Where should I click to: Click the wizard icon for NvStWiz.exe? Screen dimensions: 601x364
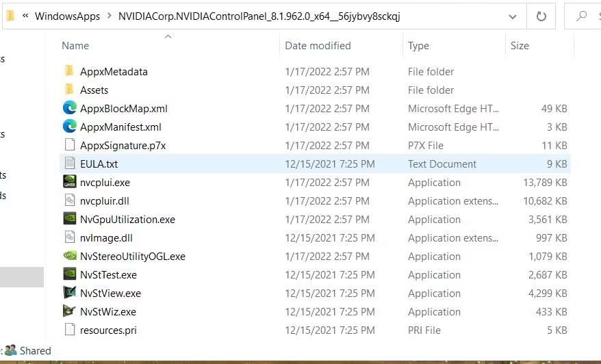pyautogui.click(x=69, y=311)
